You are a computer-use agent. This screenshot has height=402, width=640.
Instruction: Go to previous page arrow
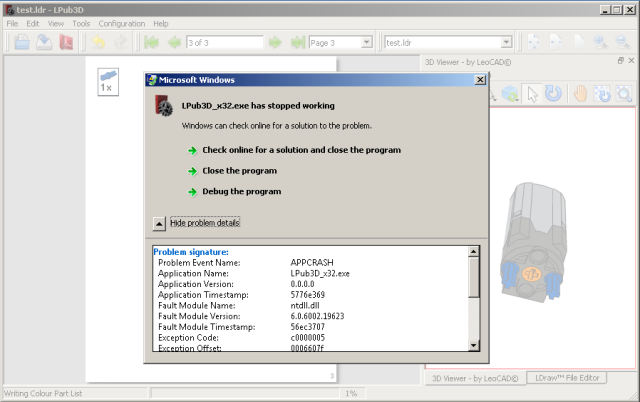tap(174, 42)
